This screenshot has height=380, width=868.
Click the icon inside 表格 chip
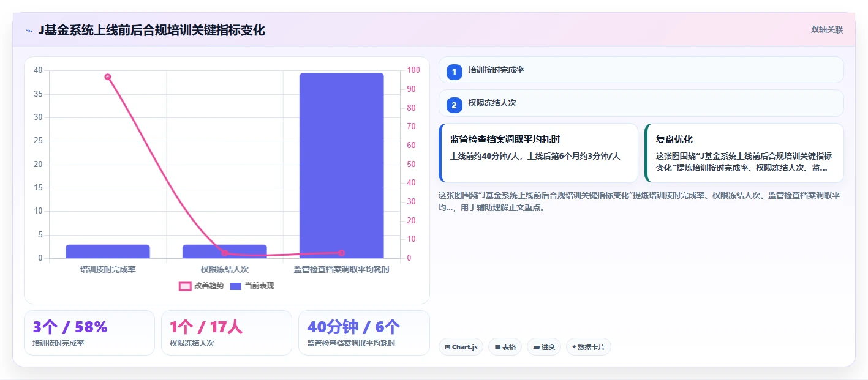[x=497, y=347]
